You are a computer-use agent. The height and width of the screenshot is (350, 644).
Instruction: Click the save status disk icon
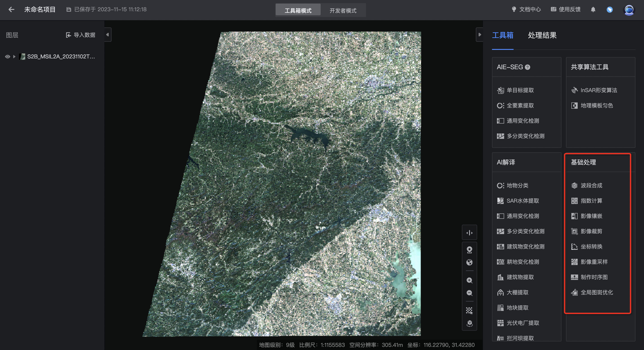69,9
